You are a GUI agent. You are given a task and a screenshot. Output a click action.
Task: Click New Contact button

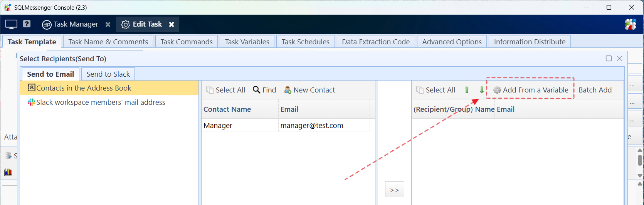tap(309, 90)
